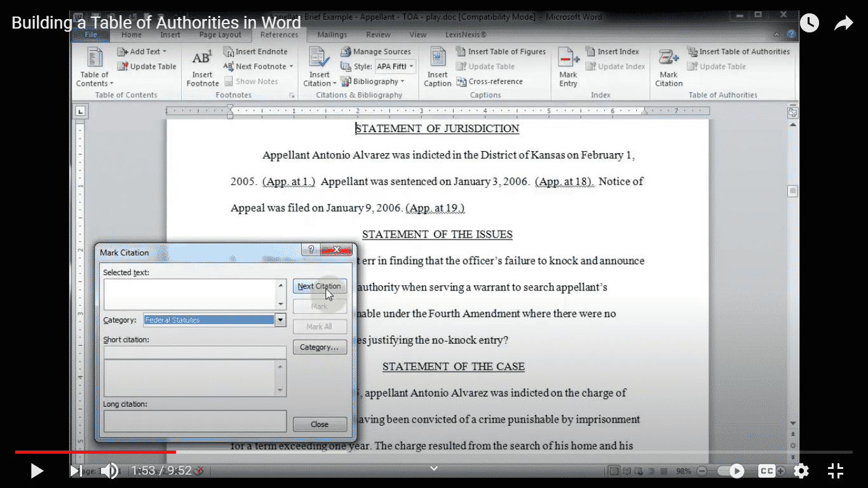
Task: Toggle closed captions with the CC button
Action: pyautogui.click(x=767, y=471)
